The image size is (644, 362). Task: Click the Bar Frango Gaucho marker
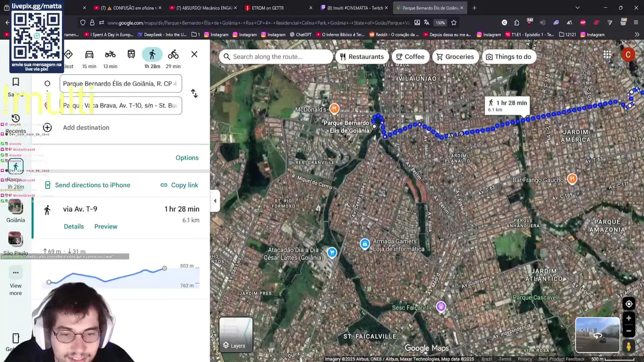(572, 178)
